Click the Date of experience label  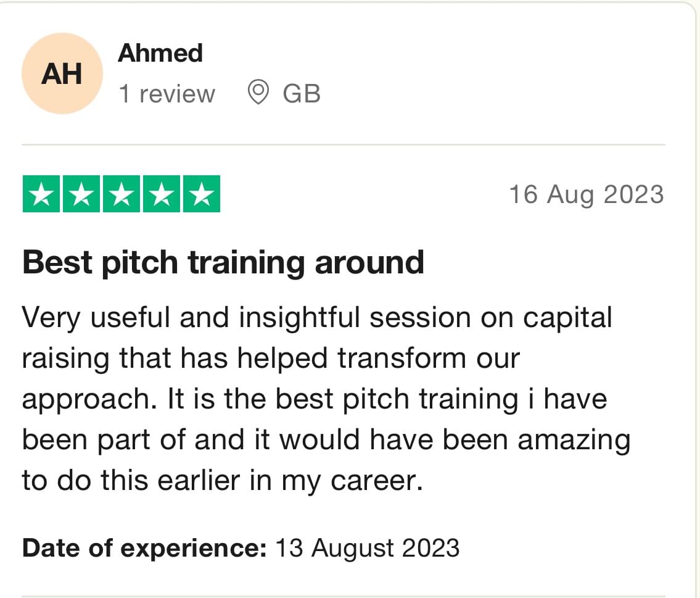pos(145,548)
